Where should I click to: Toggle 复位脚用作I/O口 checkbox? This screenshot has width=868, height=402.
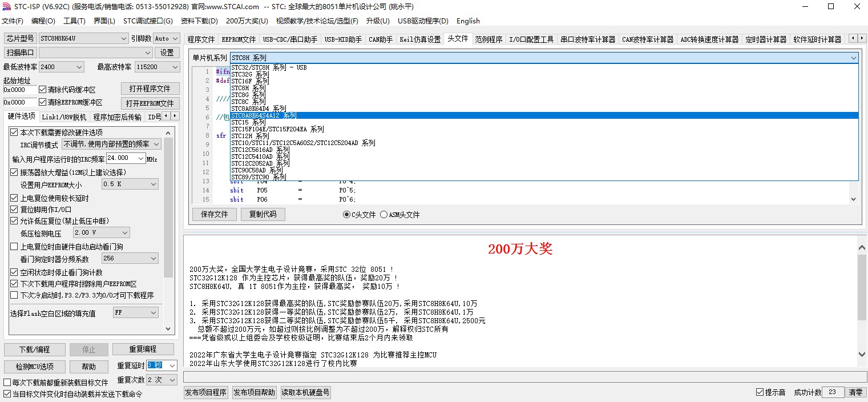click(14, 210)
